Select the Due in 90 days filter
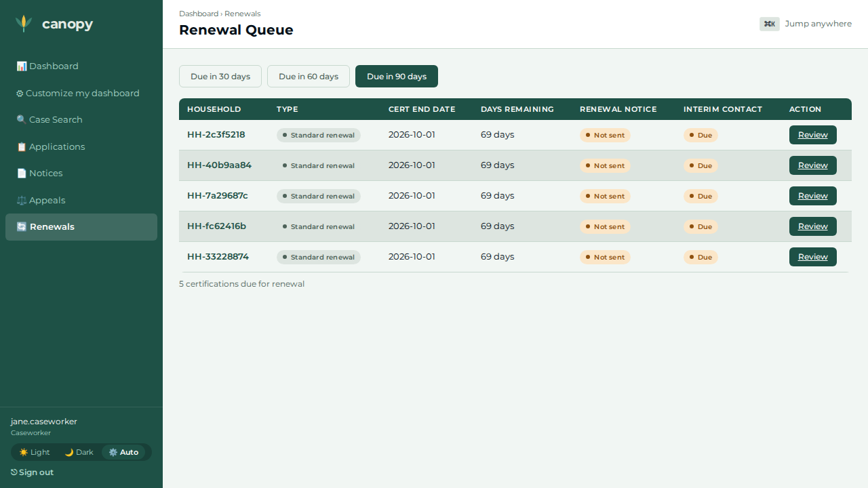Viewport: 868px width, 488px height. tap(397, 77)
